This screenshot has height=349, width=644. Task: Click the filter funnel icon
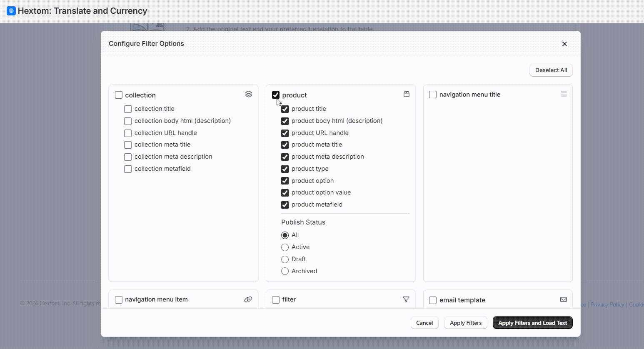pyautogui.click(x=406, y=299)
